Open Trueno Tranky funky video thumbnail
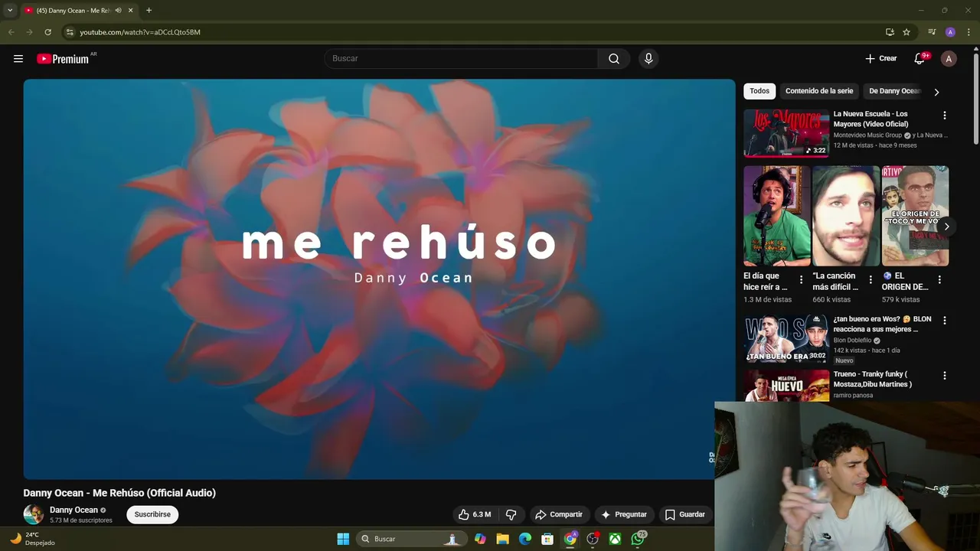 coord(786,386)
